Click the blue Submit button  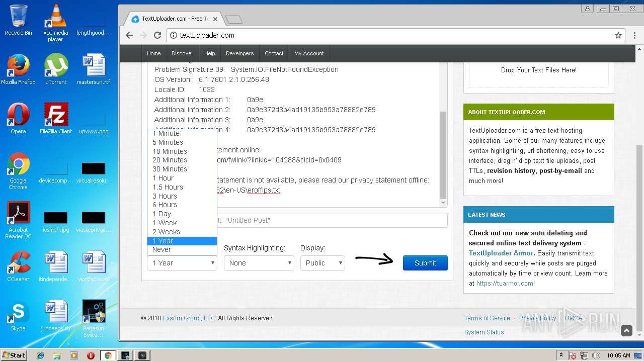tap(425, 263)
